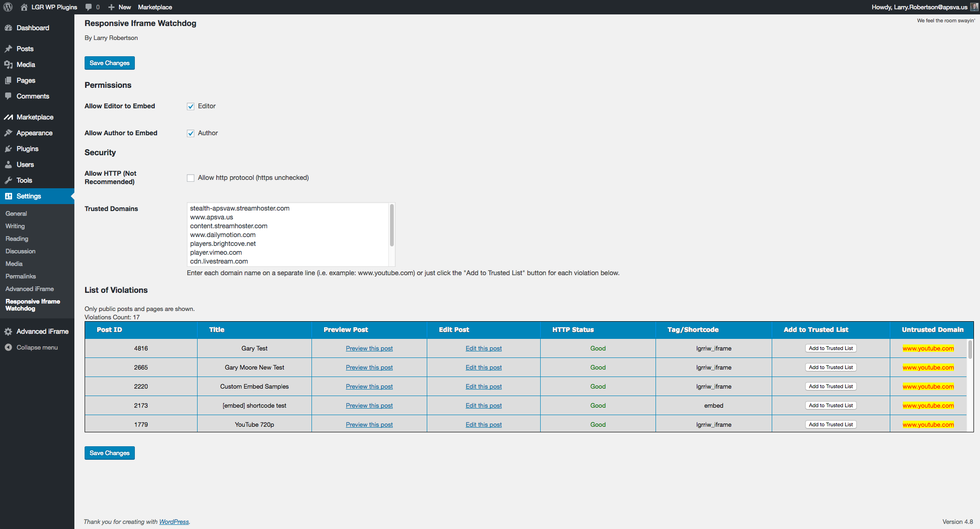
Task: Open the Plugins plug icon
Action: coord(8,149)
